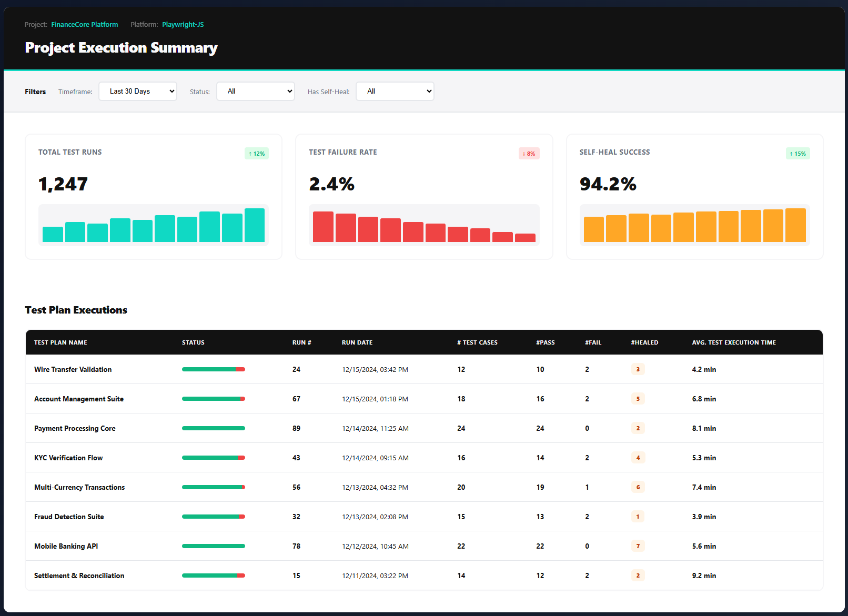The width and height of the screenshot is (848, 616).
Task: Click the Test Plan Name column header
Action: coord(60,342)
